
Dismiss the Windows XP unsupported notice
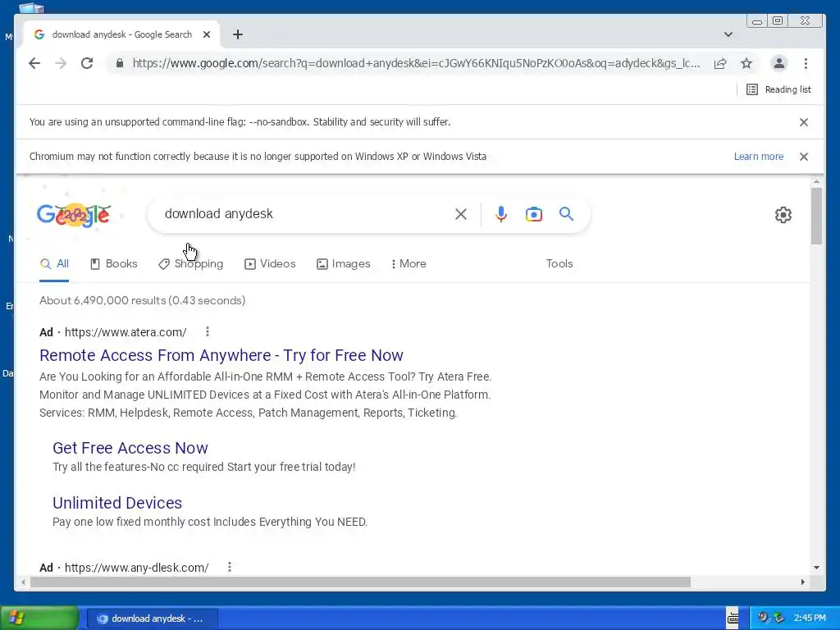[x=804, y=157]
